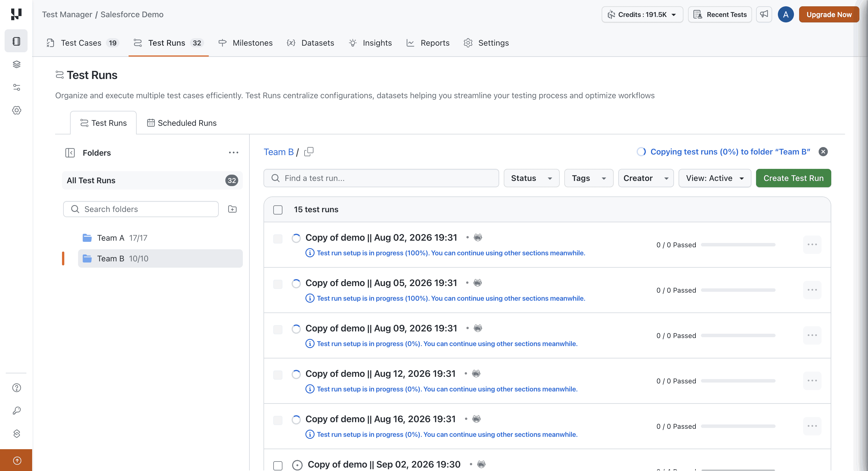Open the Milestones tab

point(245,43)
